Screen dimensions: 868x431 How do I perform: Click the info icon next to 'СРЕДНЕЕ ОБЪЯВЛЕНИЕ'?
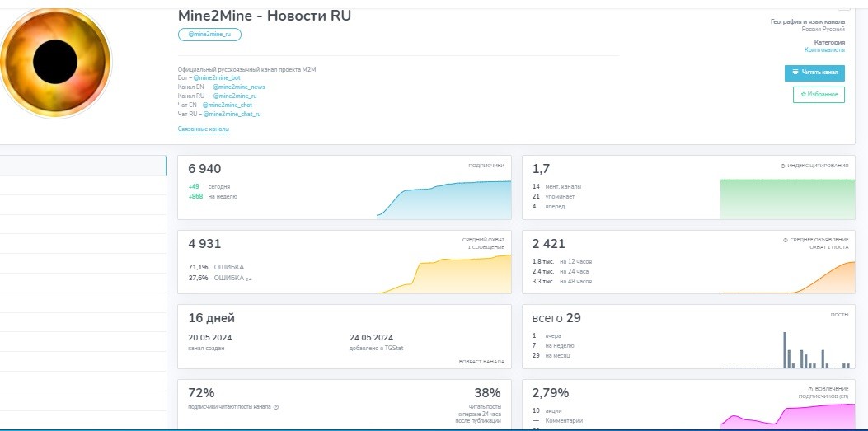point(786,240)
